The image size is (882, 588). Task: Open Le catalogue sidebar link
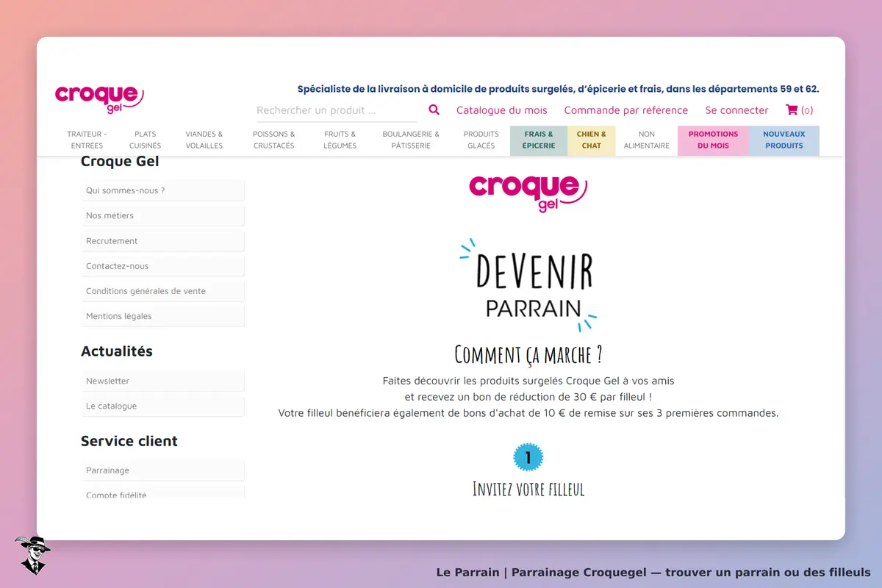click(162, 406)
